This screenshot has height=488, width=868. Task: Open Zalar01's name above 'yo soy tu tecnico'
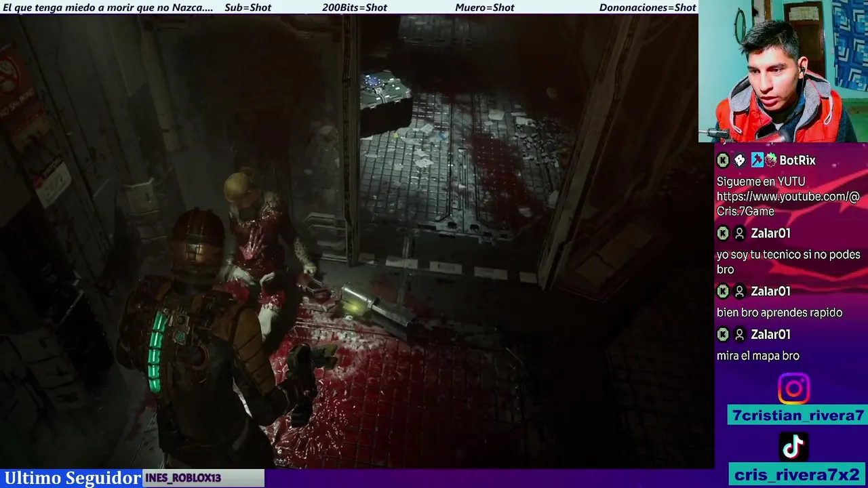click(x=770, y=233)
